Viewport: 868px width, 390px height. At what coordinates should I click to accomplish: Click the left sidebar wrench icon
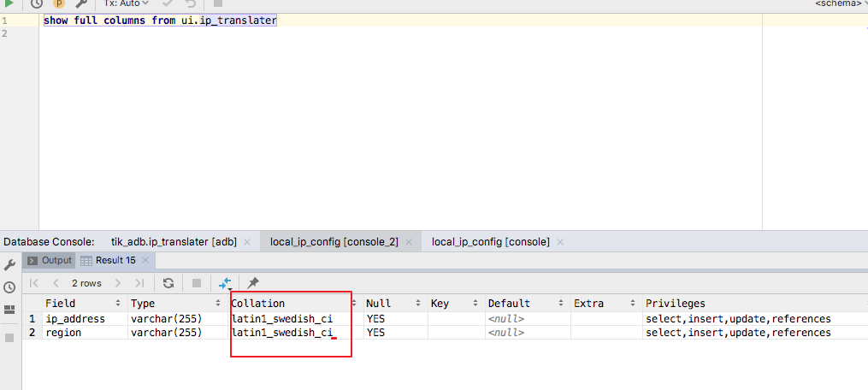pos(9,265)
